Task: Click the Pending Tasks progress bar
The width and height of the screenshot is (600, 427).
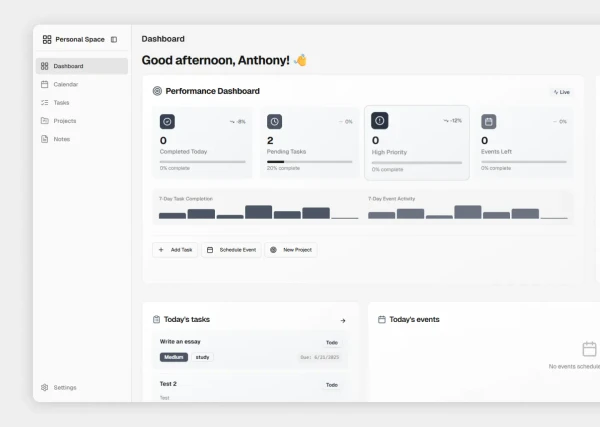Action: [x=309, y=161]
